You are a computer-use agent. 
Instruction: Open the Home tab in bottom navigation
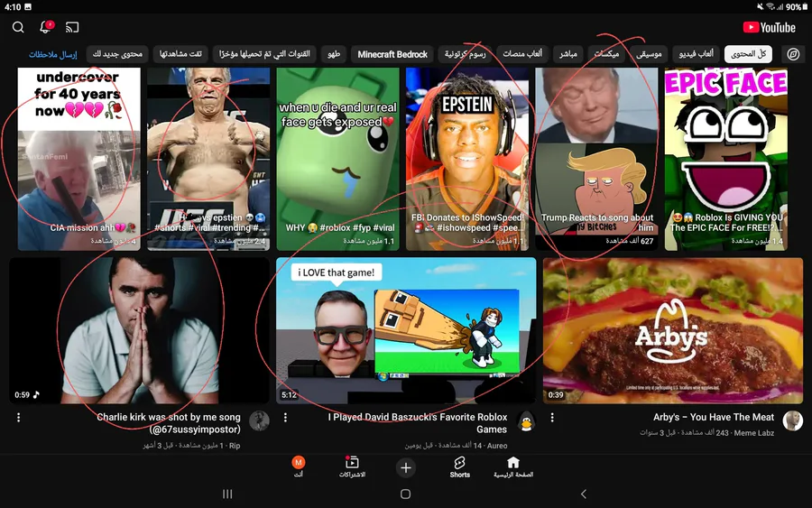(512, 467)
